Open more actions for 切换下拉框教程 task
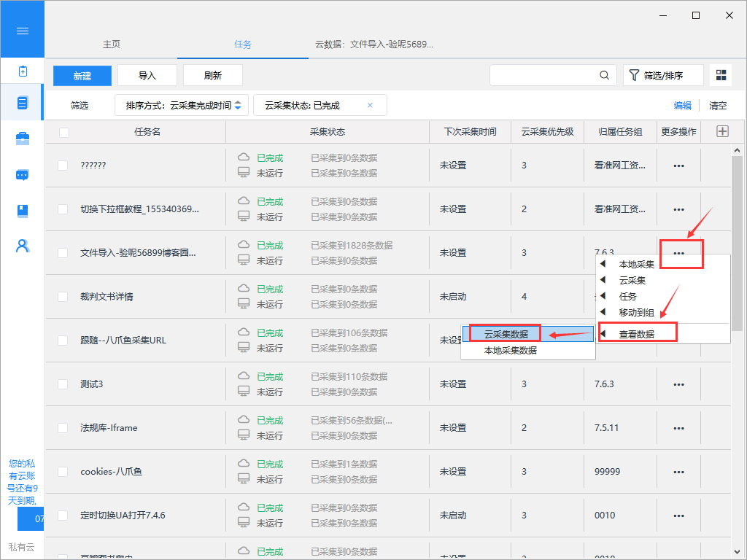Viewport: 747px width, 560px height. coord(678,209)
